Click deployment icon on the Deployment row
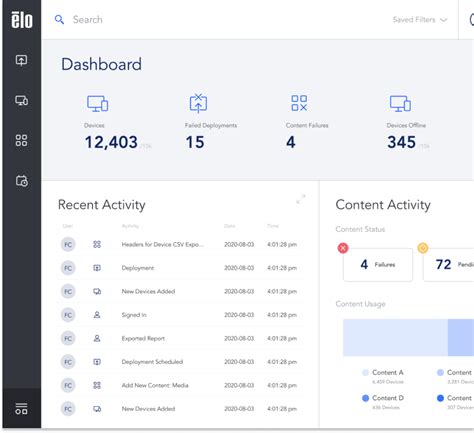 point(97,268)
